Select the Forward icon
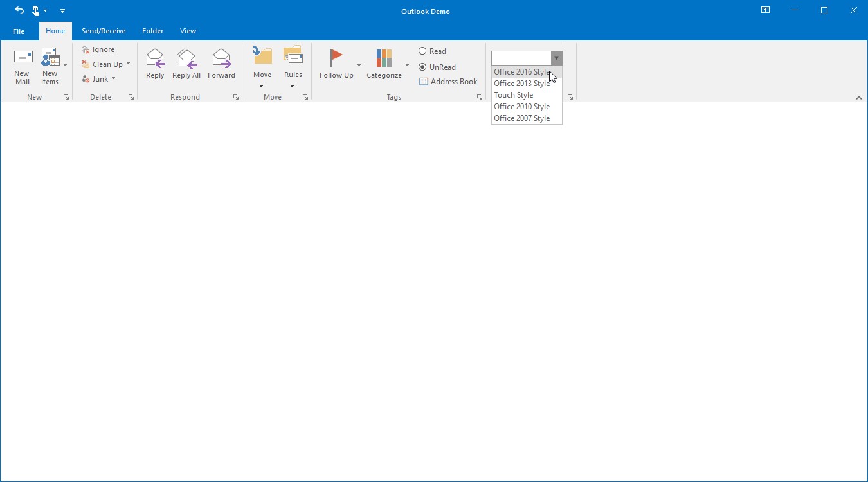This screenshot has height=482, width=868. click(x=221, y=58)
